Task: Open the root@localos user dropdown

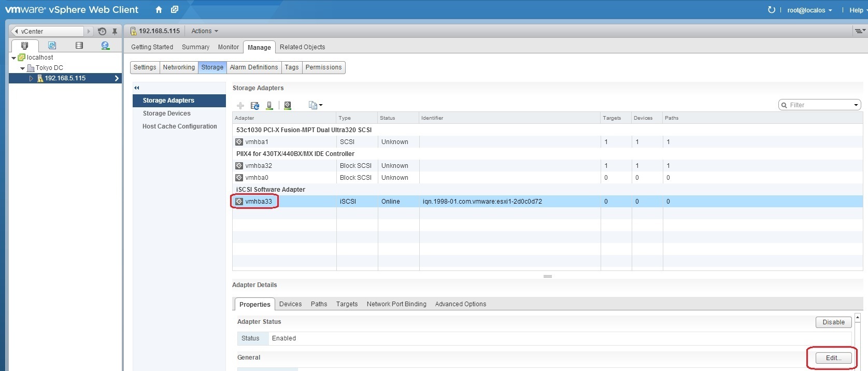Action: 809,10
